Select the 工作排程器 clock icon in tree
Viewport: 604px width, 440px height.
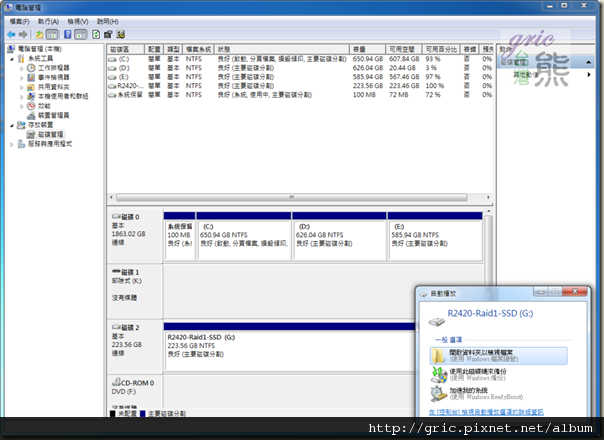click(31, 68)
